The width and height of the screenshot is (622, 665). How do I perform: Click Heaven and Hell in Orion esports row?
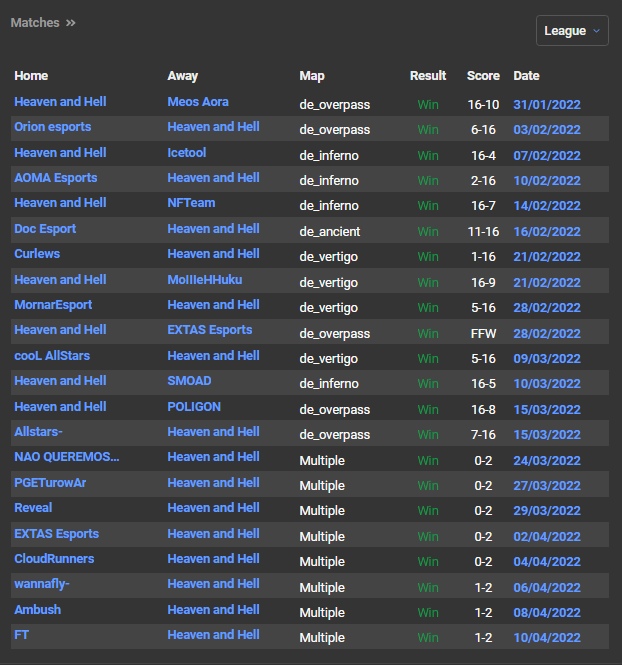pyautogui.click(x=213, y=127)
